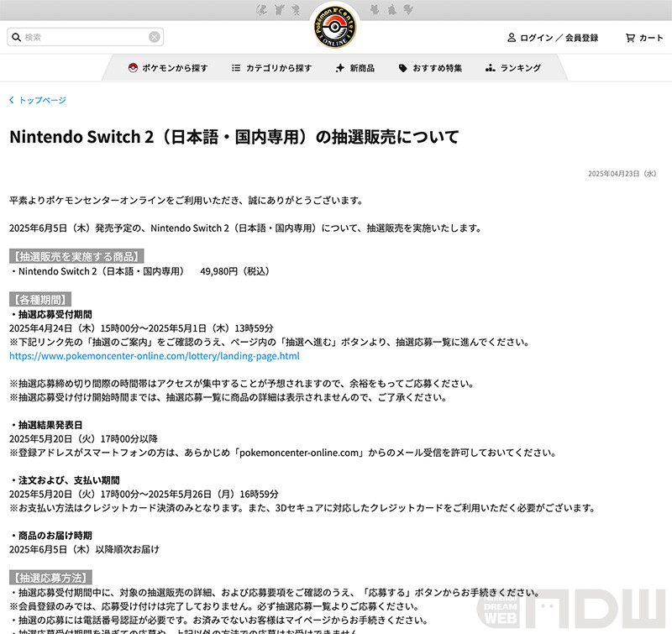The height and width of the screenshot is (634, 672).
Task: Select the カテゴリから探す menu label
Action: point(278,68)
